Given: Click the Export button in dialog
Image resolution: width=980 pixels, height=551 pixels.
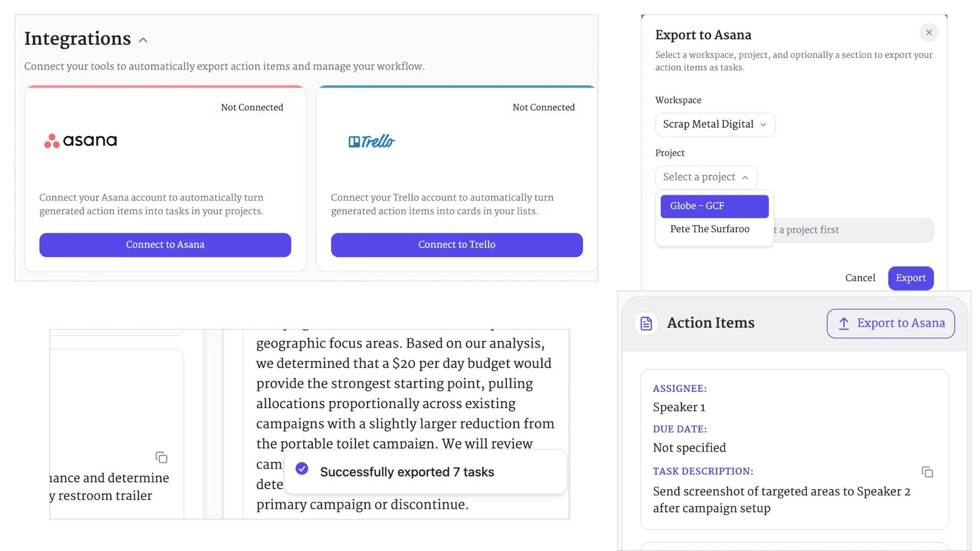Looking at the screenshot, I should 911,278.
